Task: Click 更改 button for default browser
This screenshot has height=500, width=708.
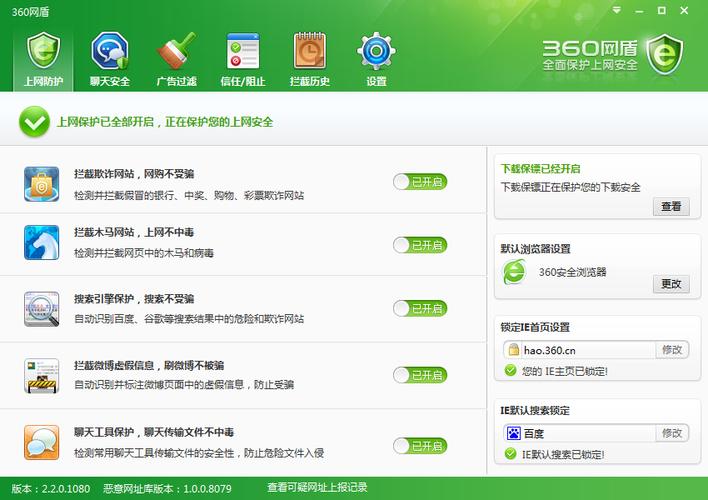Action: click(x=671, y=284)
